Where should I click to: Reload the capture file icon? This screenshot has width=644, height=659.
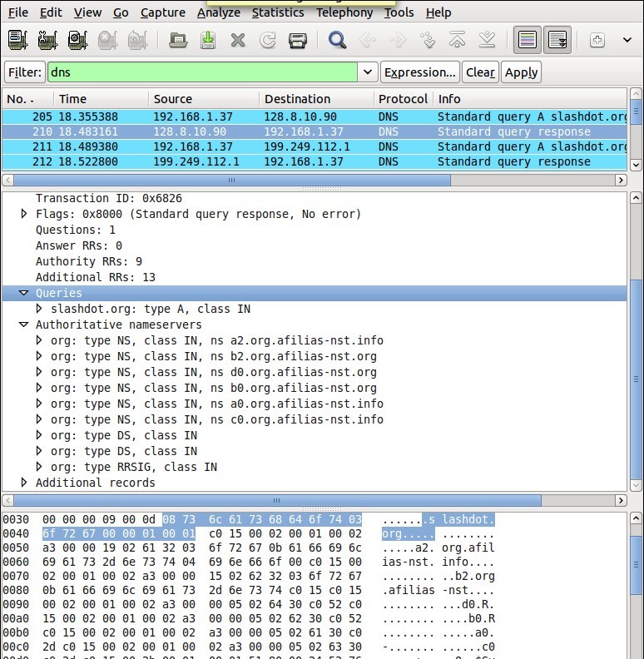(268, 40)
